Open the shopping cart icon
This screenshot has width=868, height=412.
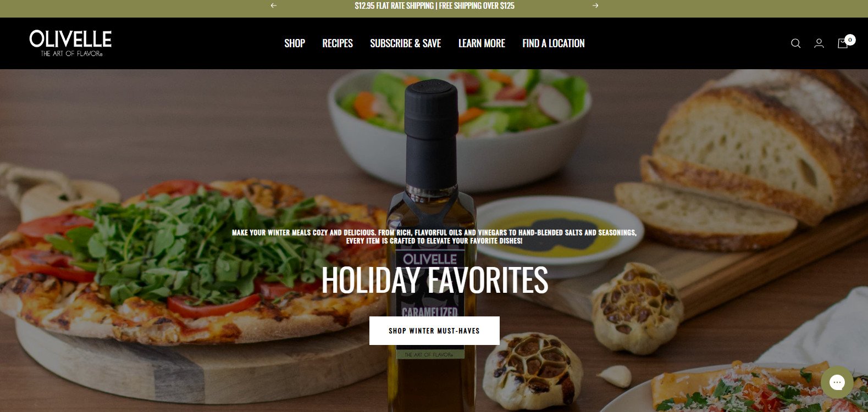tap(842, 43)
